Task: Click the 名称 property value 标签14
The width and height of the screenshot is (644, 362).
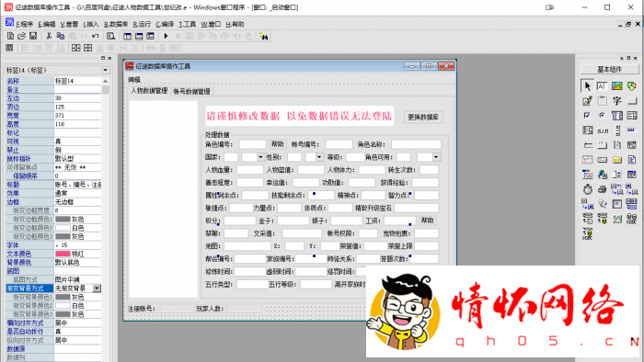Action: [x=77, y=81]
